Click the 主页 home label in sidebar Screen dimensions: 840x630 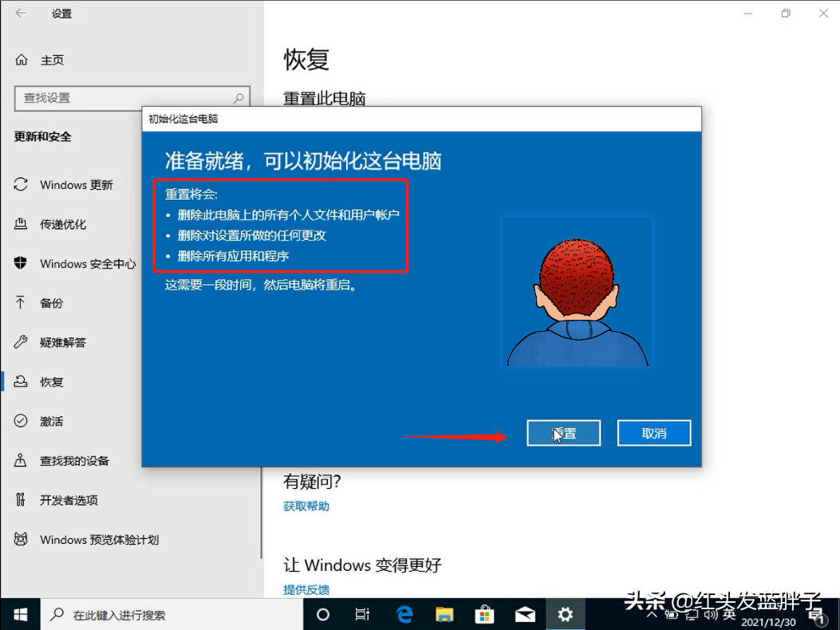(x=52, y=60)
